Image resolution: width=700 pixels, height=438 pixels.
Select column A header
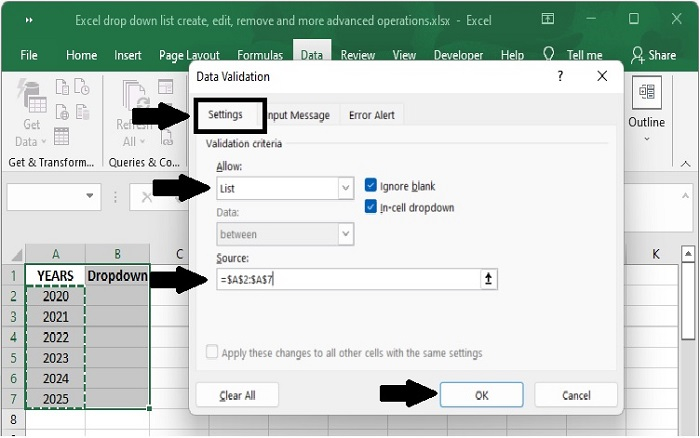coord(55,254)
